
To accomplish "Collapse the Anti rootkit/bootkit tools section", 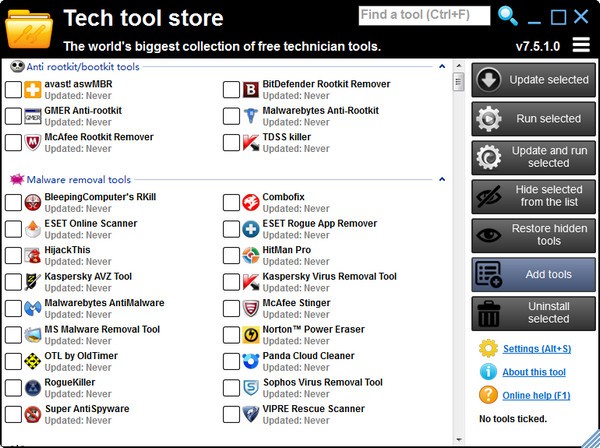I will [x=441, y=67].
